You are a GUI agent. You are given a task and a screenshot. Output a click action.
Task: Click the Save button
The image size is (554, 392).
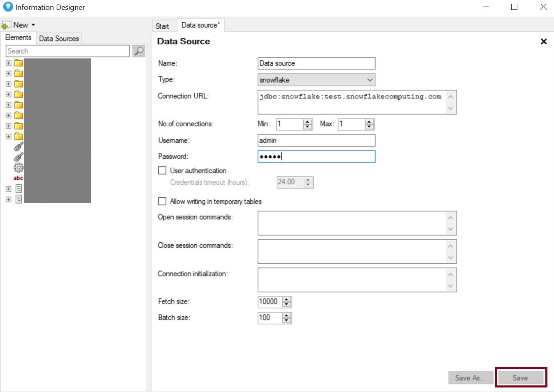(521, 378)
